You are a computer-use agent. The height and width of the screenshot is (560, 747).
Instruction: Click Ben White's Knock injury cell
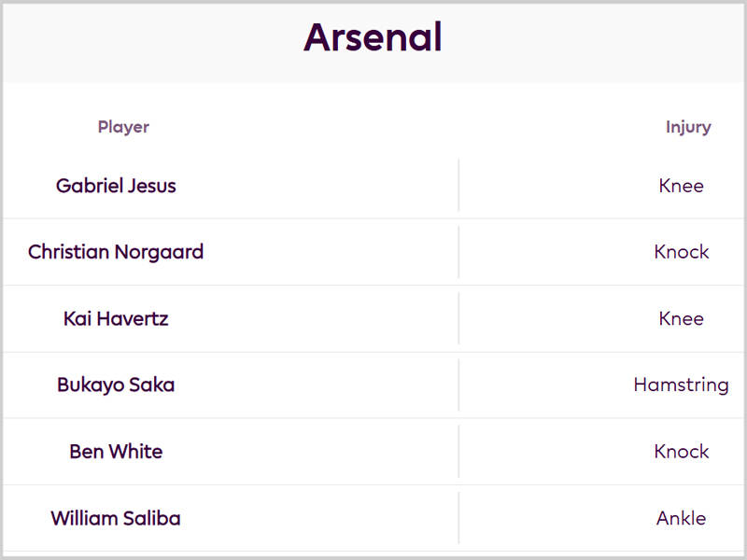point(682,452)
